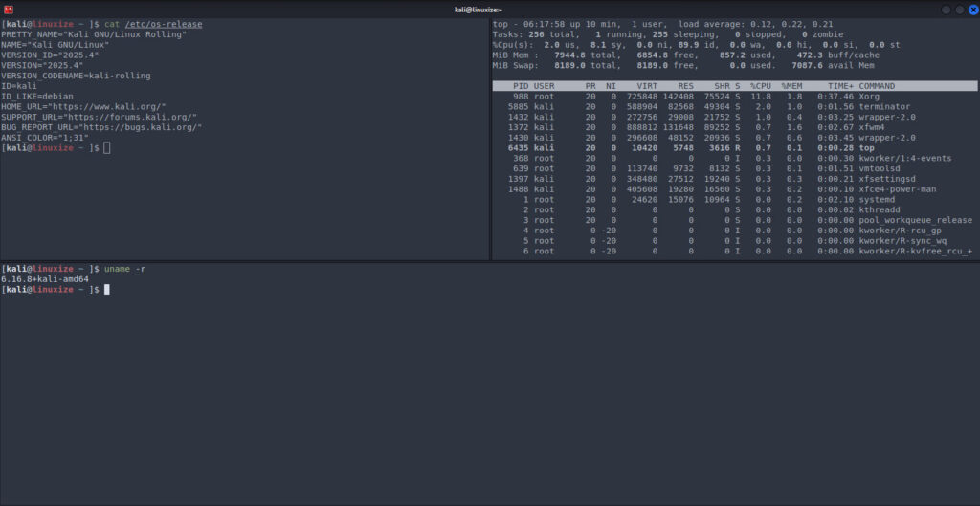
Task: Select the kthreadd process row
Action: (735, 209)
